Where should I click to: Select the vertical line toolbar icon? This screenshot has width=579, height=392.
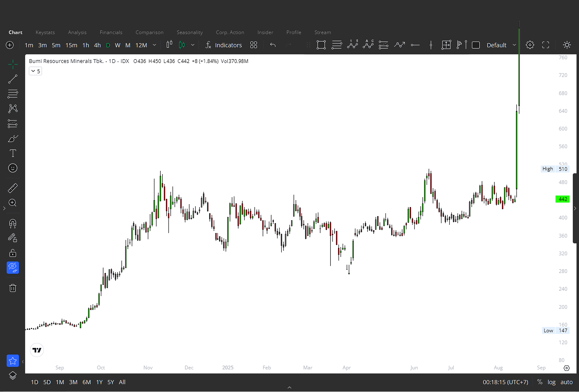tap(431, 45)
